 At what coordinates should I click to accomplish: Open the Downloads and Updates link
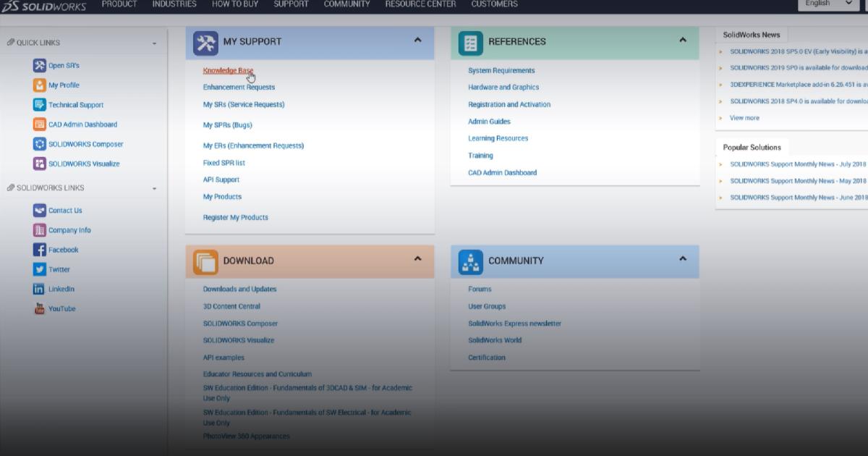pos(239,289)
